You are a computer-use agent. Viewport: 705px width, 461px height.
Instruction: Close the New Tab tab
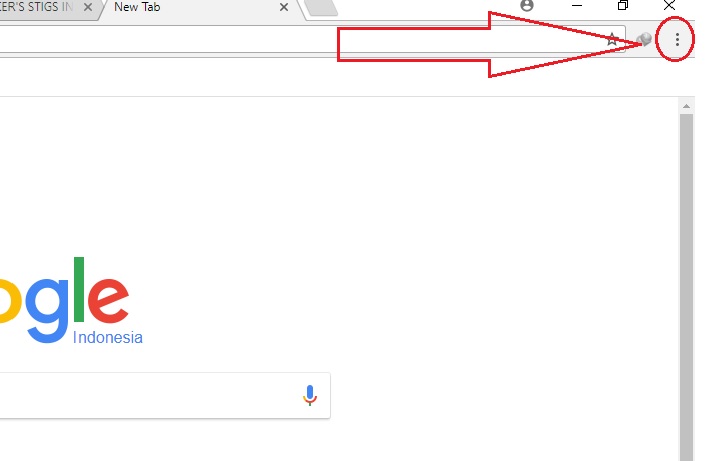pos(284,7)
